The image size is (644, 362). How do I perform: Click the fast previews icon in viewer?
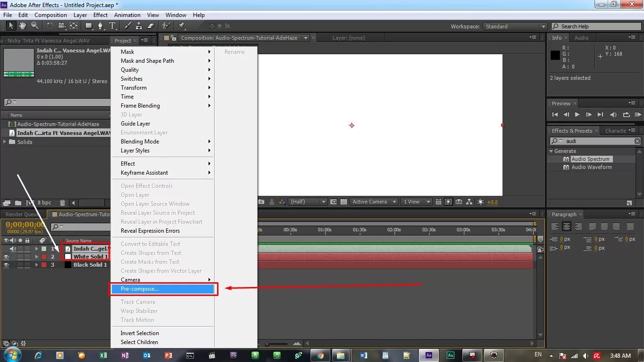click(449, 202)
